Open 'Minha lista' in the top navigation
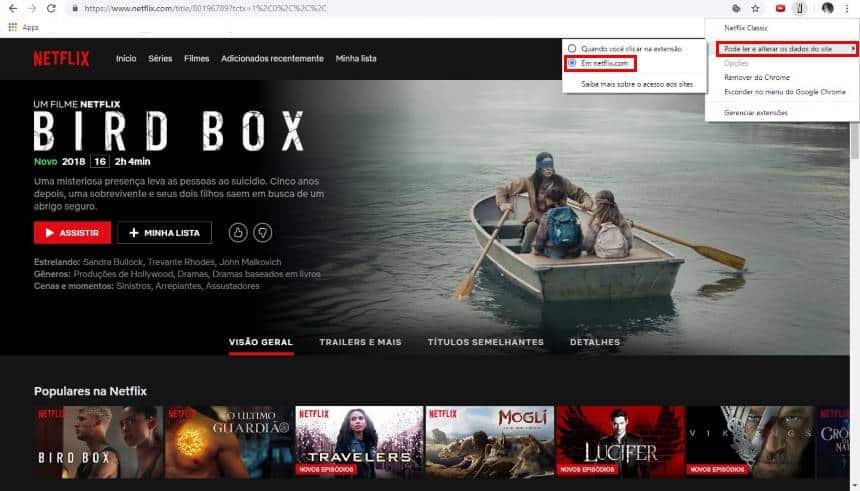The height and width of the screenshot is (491, 860). pyautogui.click(x=356, y=59)
